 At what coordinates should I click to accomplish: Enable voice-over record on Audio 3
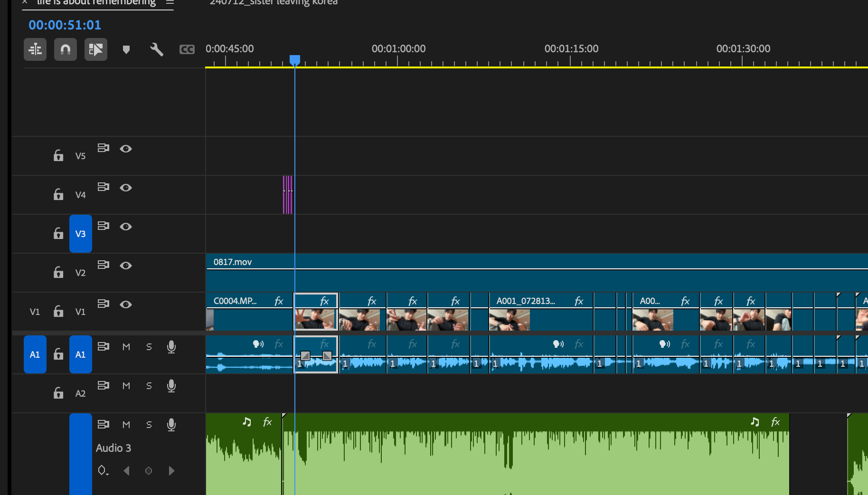(x=171, y=425)
